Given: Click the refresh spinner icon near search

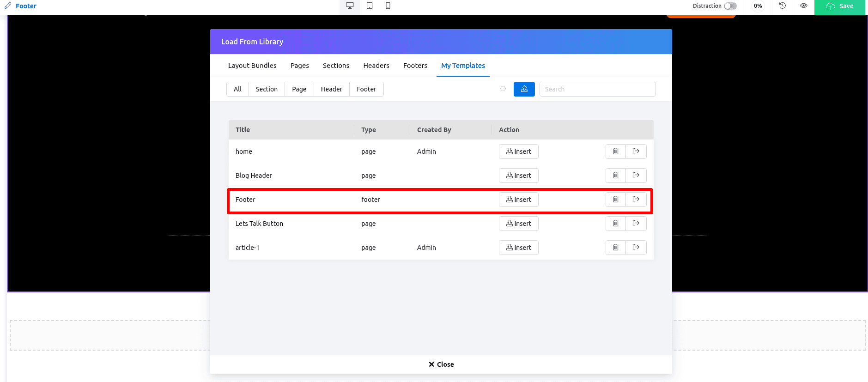Looking at the screenshot, I should click(x=503, y=89).
